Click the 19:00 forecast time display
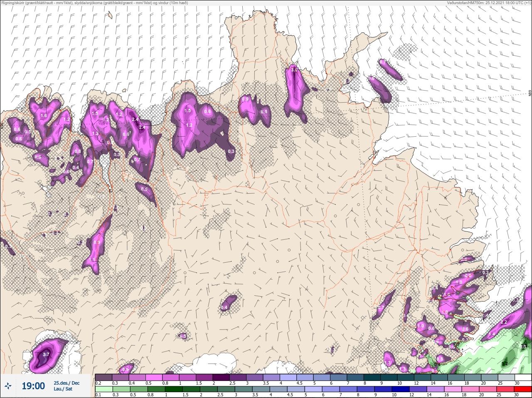532x398 pixels. (33, 386)
